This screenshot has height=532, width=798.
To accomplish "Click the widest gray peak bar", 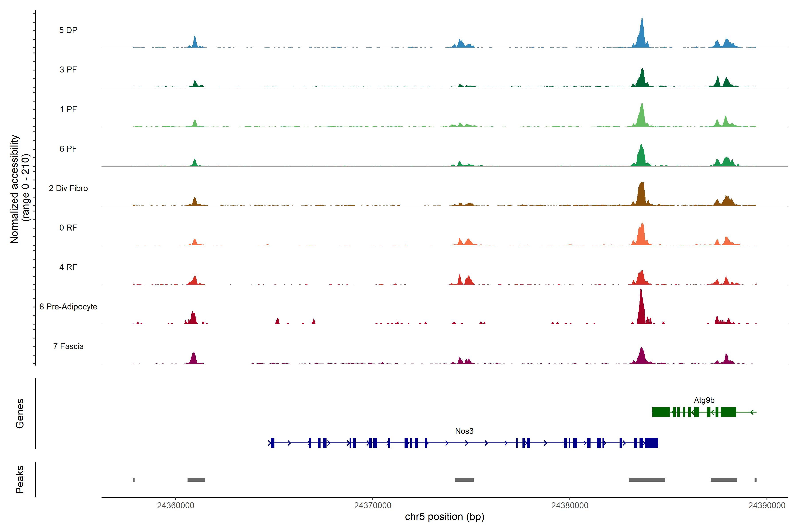I will tap(647, 480).
